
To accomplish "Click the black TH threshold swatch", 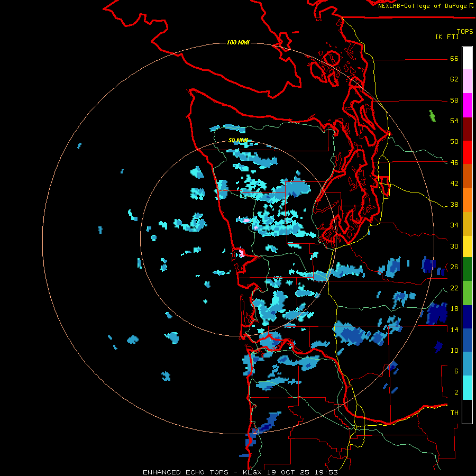I will point(467,411).
